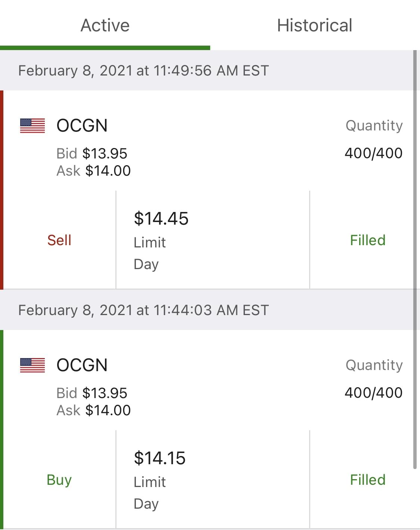420x530 pixels.
Task: Tap the Ask $14.00 quote in the buy order
Action: 93,410
